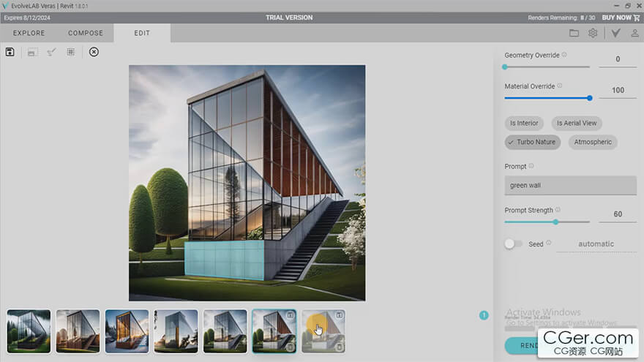Image resolution: width=644 pixels, height=362 pixels.
Task: Open the folder icon in top bar
Action: [x=574, y=33]
